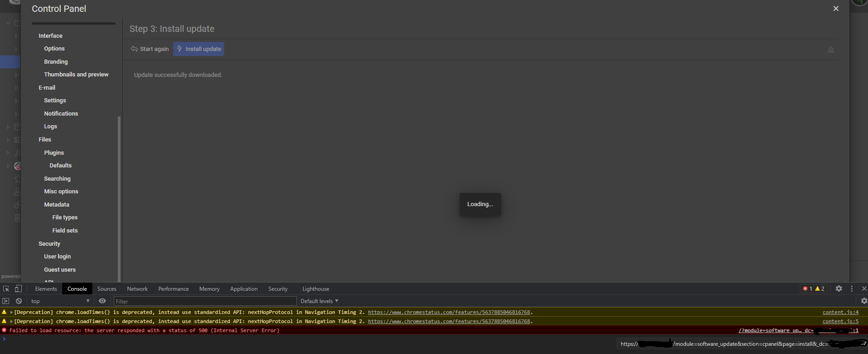Expand the first Deprecation warning message
This screenshot has width=868, height=354.
click(x=11, y=313)
